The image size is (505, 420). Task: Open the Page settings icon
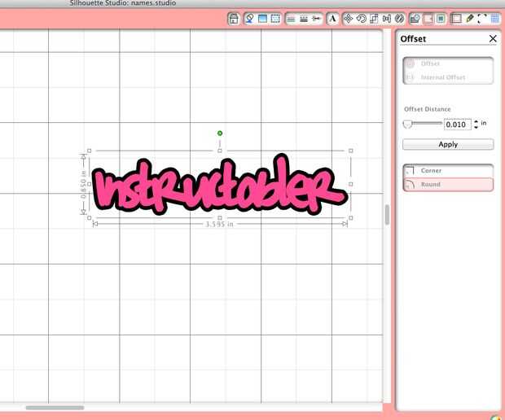pos(456,19)
